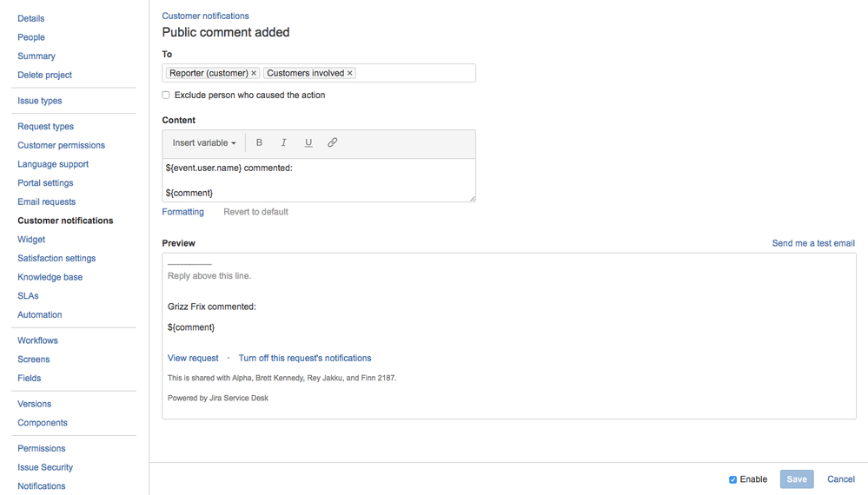
Task: Apply italic formatting in Content editor
Action: point(283,142)
